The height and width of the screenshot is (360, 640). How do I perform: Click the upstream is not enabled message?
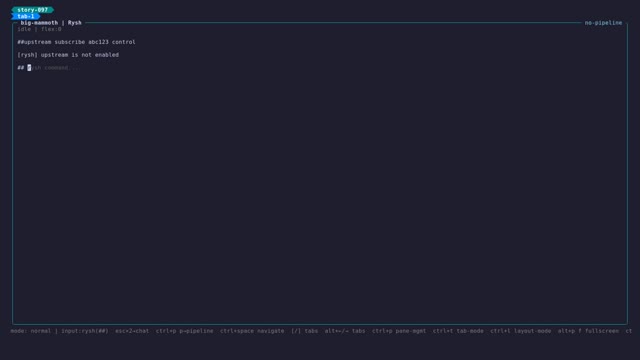68,55
